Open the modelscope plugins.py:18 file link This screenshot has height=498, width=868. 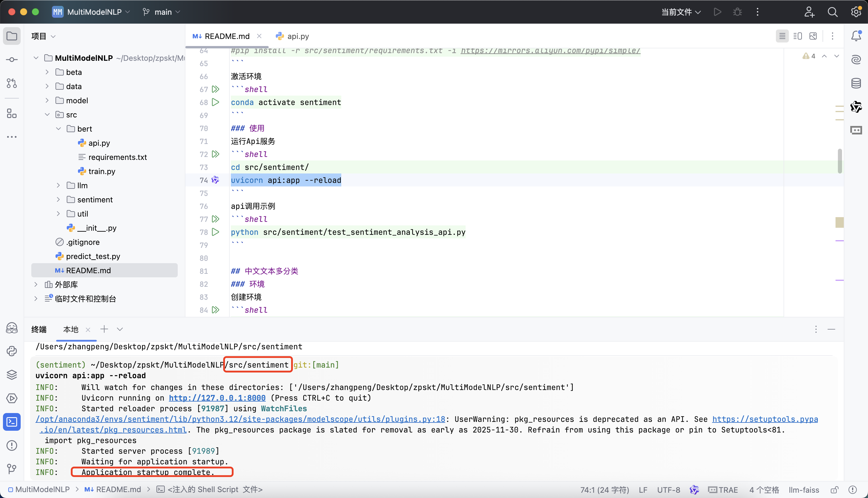(240, 419)
